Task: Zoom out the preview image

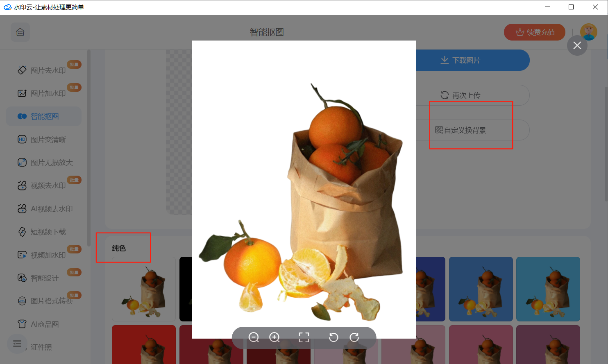Action: coord(254,337)
